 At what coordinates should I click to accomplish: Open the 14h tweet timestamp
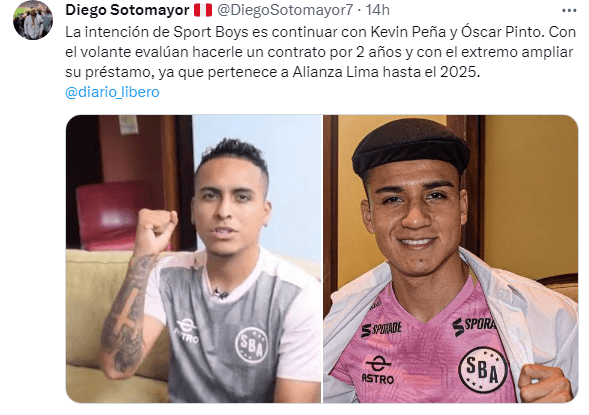click(x=377, y=10)
